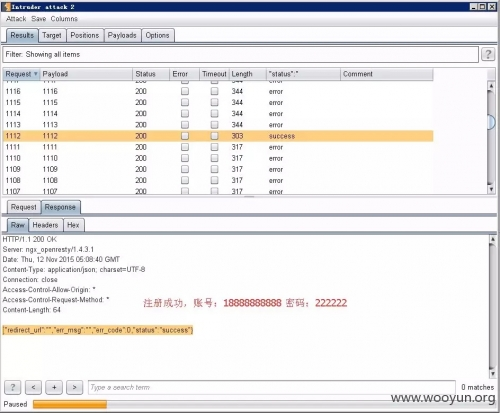Click the search help question mark button

point(13,387)
